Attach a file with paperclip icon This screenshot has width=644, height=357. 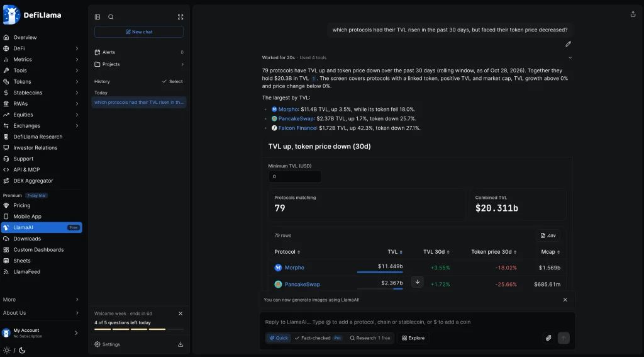click(548, 338)
